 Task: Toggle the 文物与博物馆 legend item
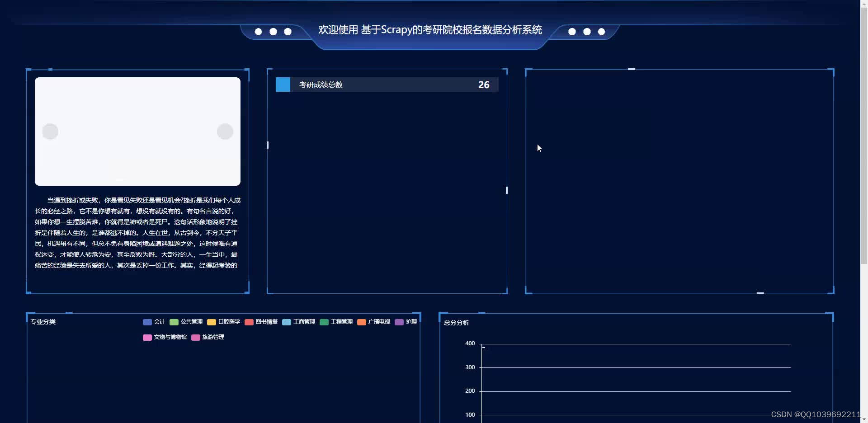(165, 337)
